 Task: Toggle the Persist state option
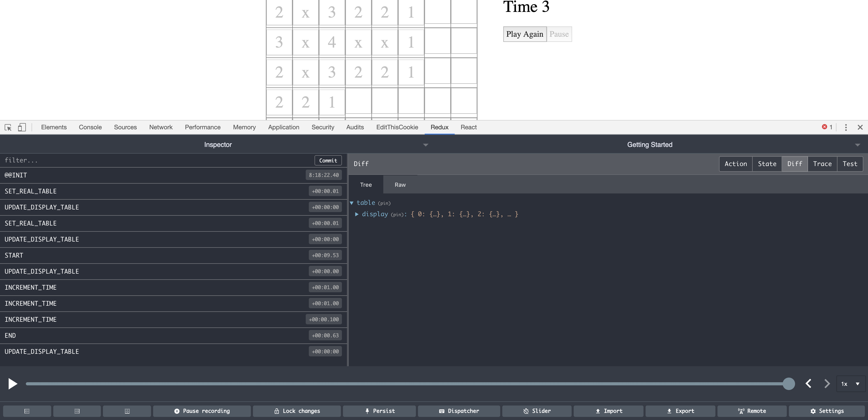coord(379,411)
